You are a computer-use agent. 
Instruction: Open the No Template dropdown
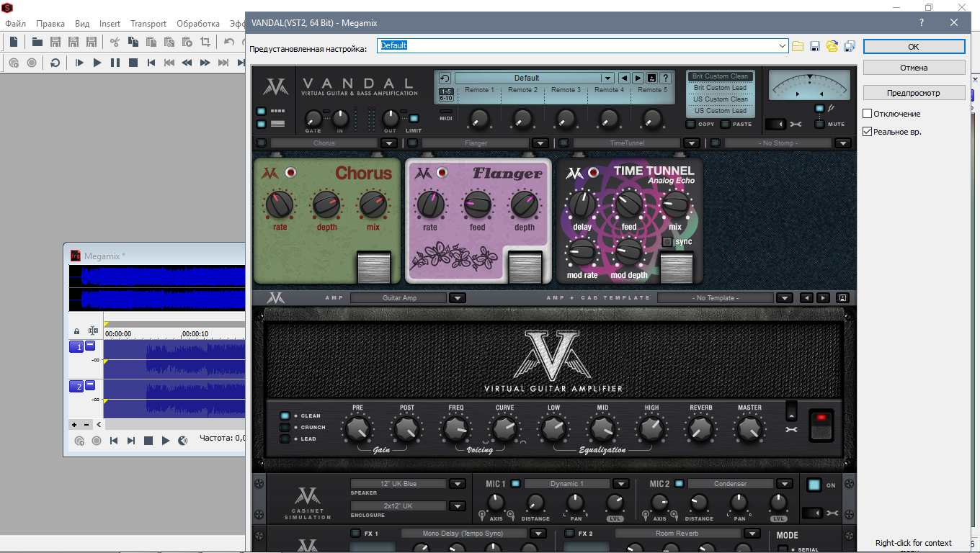[784, 297]
